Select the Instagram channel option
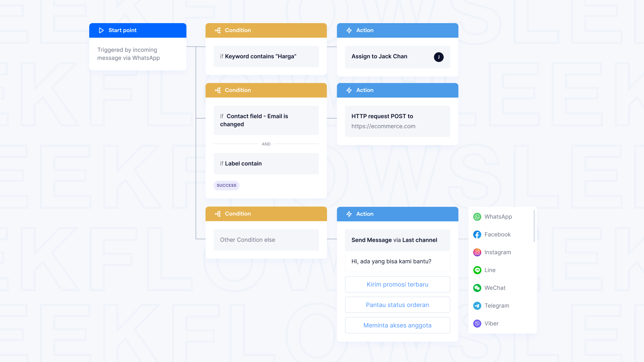 (498, 252)
